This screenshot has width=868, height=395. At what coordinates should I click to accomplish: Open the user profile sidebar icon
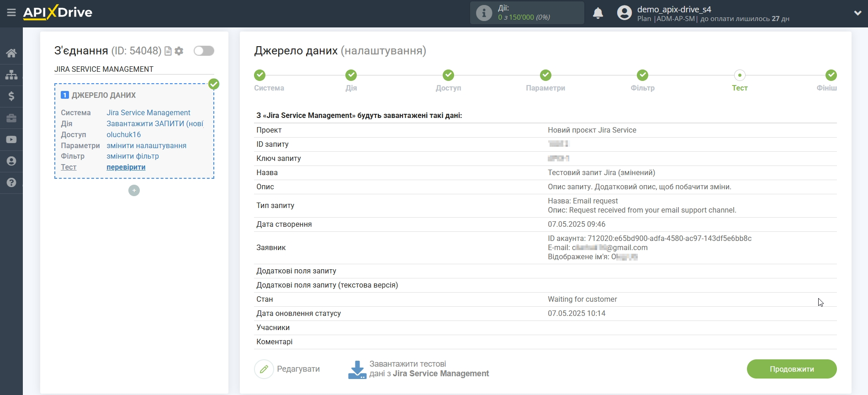pos(11,161)
